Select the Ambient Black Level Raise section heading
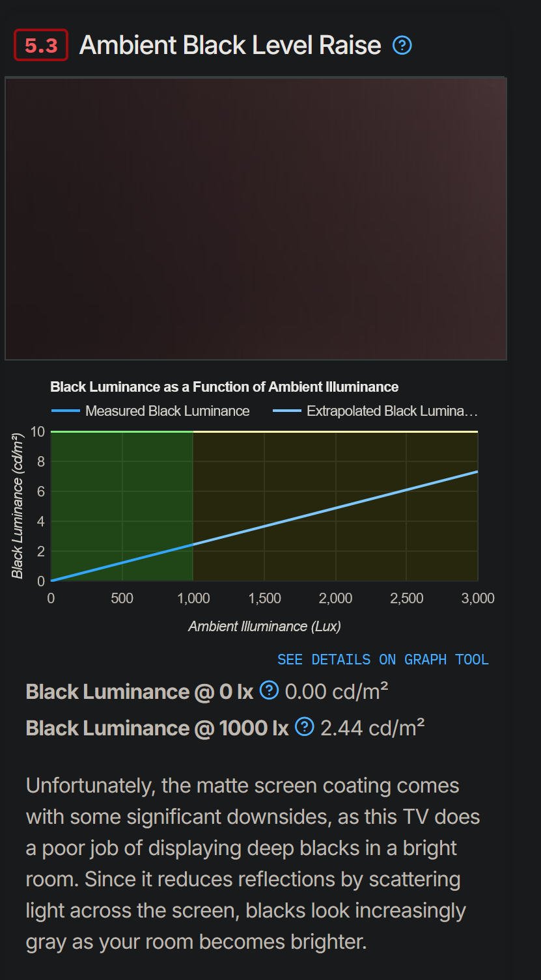 click(x=230, y=45)
